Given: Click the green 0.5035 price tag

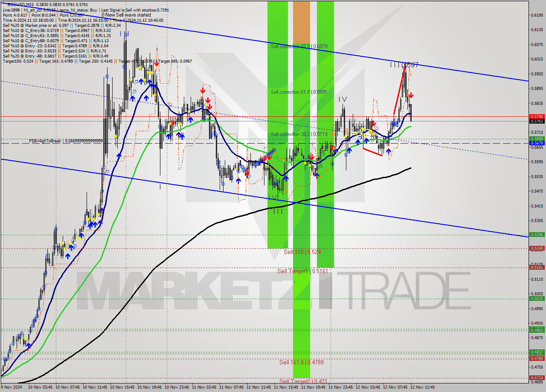Looking at the screenshot, I should (x=536, y=298).
